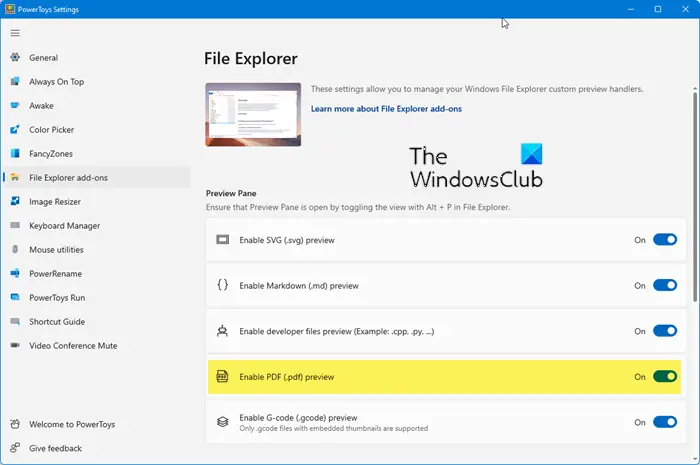Viewport: 700px width, 465px height.
Task: Open Video Conference Mute settings
Action: (96, 346)
